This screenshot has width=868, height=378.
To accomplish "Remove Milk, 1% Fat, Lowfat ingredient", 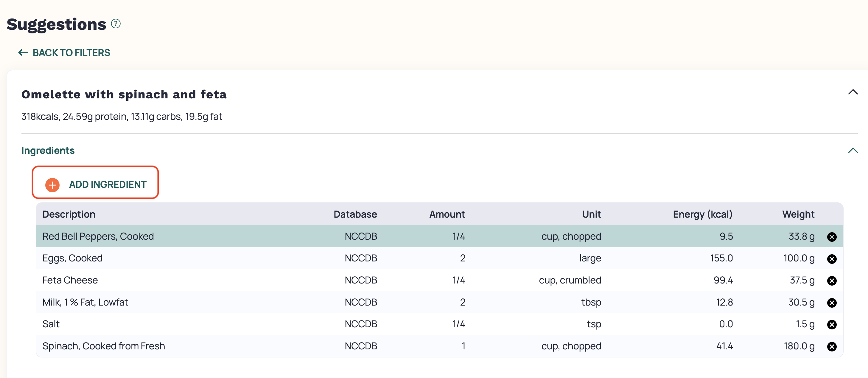I will [x=832, y=303].
